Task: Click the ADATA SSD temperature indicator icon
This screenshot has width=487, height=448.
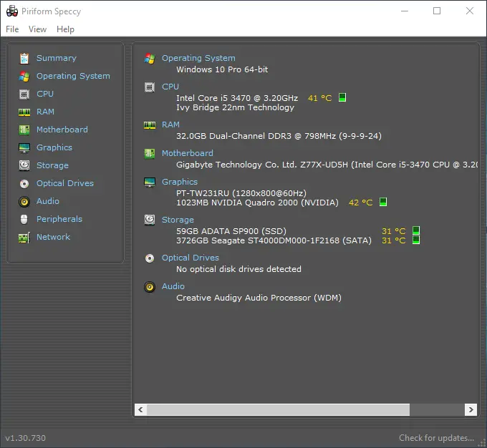Action: coord(416,230)
